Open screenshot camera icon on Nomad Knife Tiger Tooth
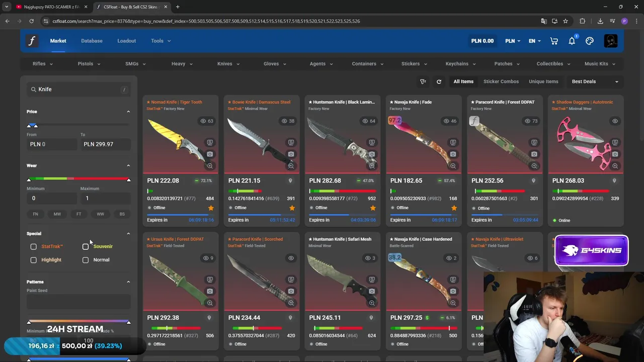 pos(210,154)
